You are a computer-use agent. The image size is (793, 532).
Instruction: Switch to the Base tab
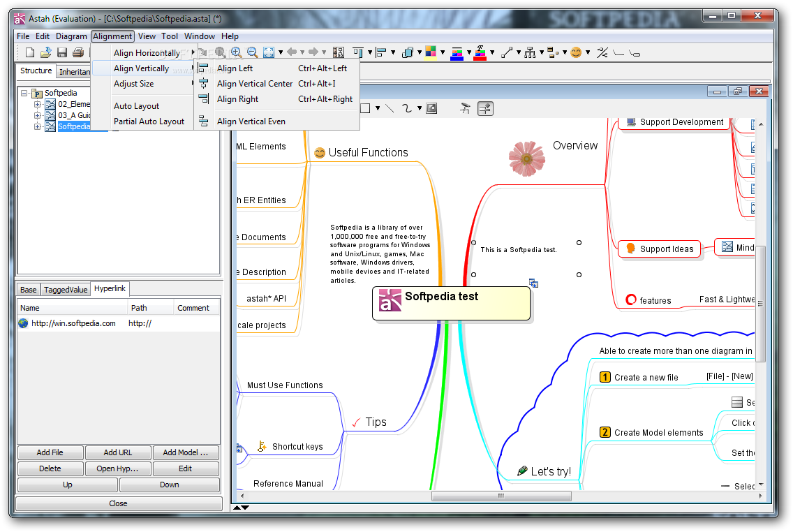point(29,290)
